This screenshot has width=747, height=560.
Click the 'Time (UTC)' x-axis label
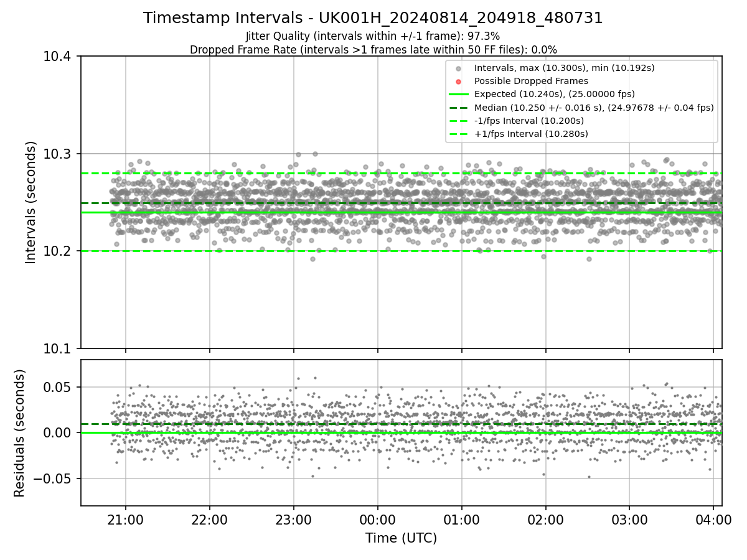click(401, 538)
